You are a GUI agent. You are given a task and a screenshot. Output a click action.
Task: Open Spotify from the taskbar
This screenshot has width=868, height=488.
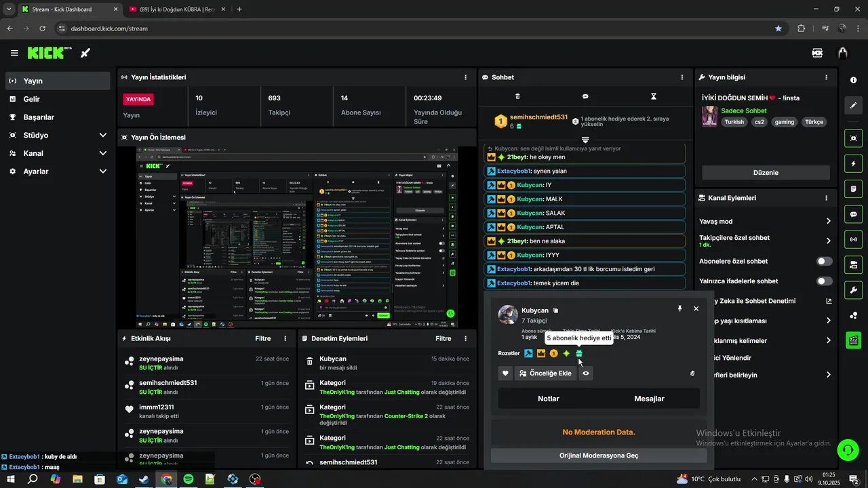click(x=189, y=479)
